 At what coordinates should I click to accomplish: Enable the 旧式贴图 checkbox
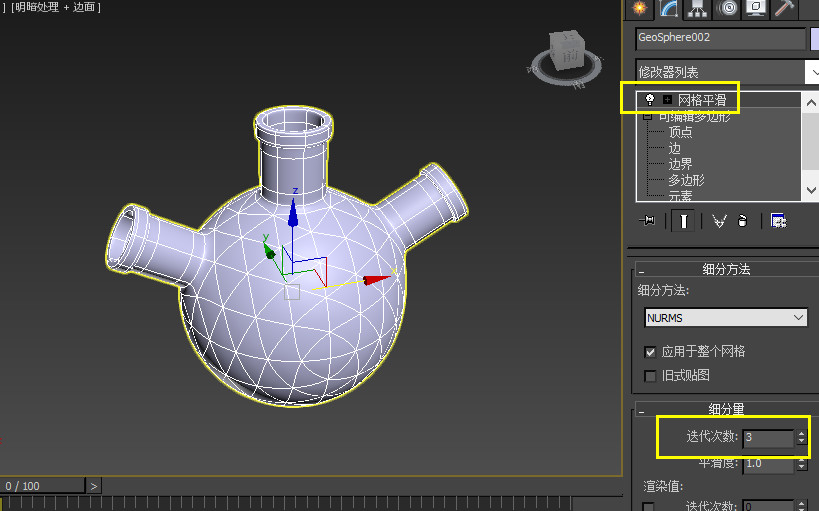(650, 376)
